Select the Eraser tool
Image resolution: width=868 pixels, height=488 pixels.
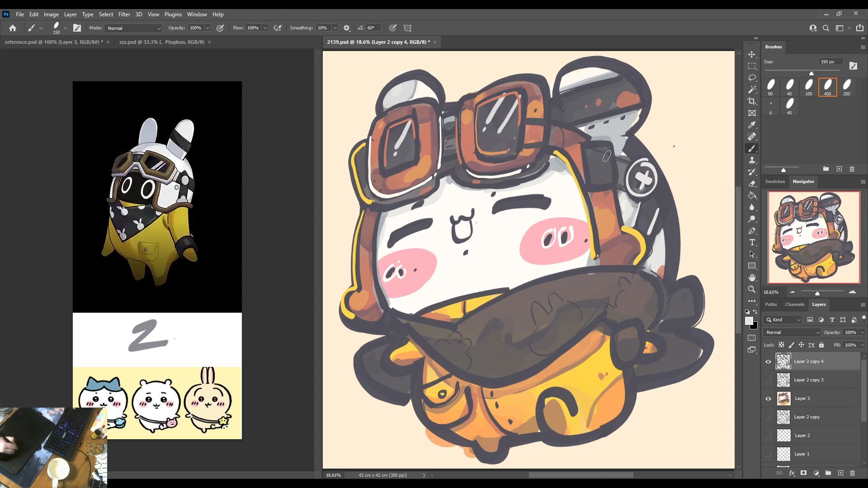(752, 183)
